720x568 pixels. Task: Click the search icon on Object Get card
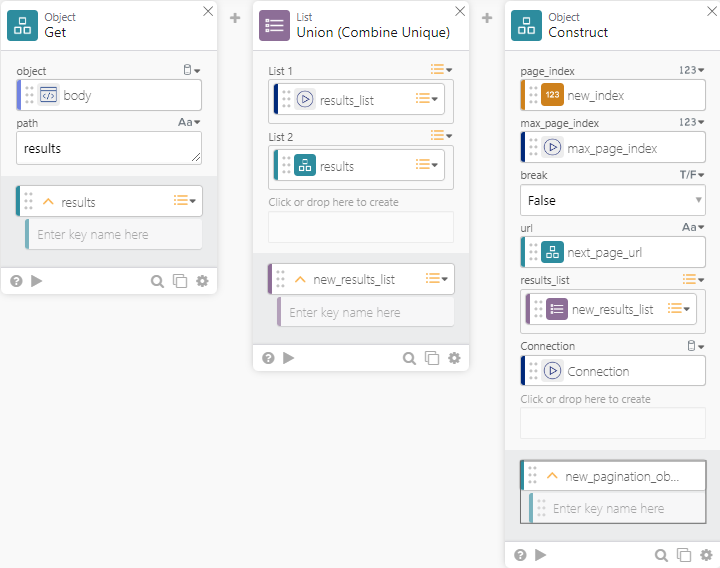click(x=157, y=281)
